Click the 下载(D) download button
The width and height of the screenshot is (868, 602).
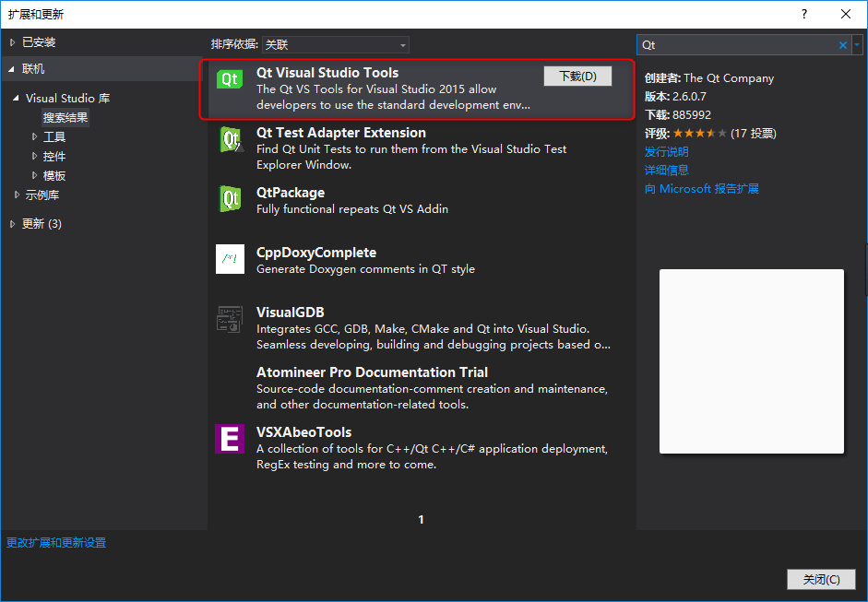click(577, 77)
